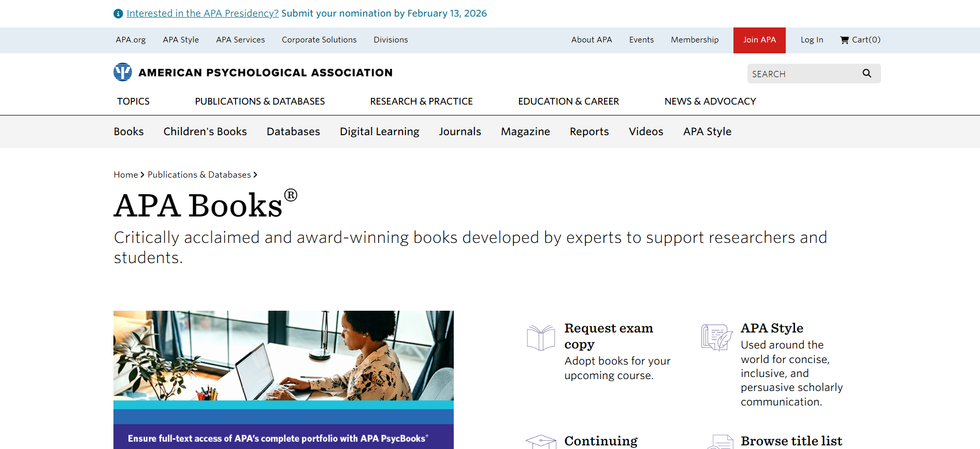The height and width of the screenshot is (449, 980).
Task: Click the graduation cap Continuing icon
Action: tap(541, 442)
